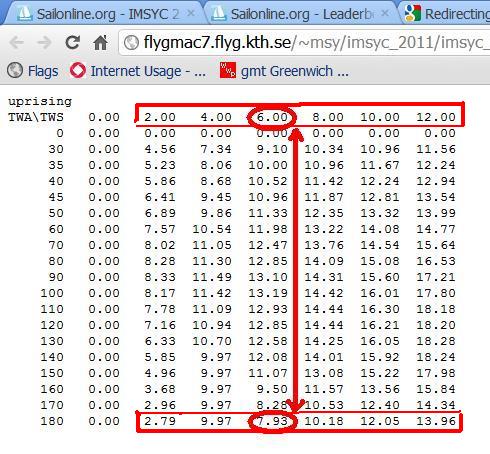Open the Redirecting tab
The width and height of the screenshot is (490, 454).
coord(447,13)
